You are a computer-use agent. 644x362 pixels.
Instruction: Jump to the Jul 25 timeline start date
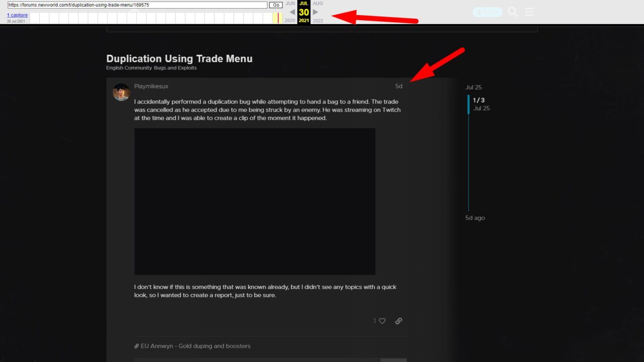coord(473,87)
